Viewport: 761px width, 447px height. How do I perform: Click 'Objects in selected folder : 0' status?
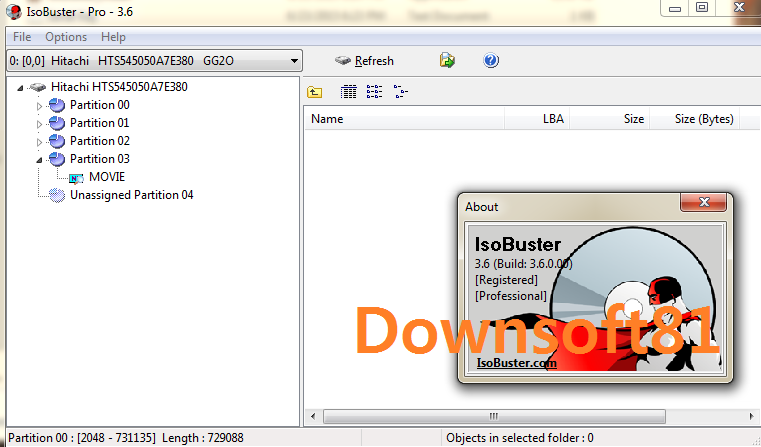pyautogui.click(x=520, y=438)
